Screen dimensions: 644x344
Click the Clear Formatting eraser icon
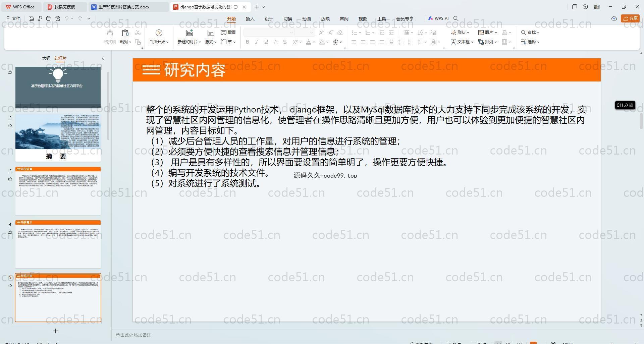pyautogui.click(x=340, y=33)
